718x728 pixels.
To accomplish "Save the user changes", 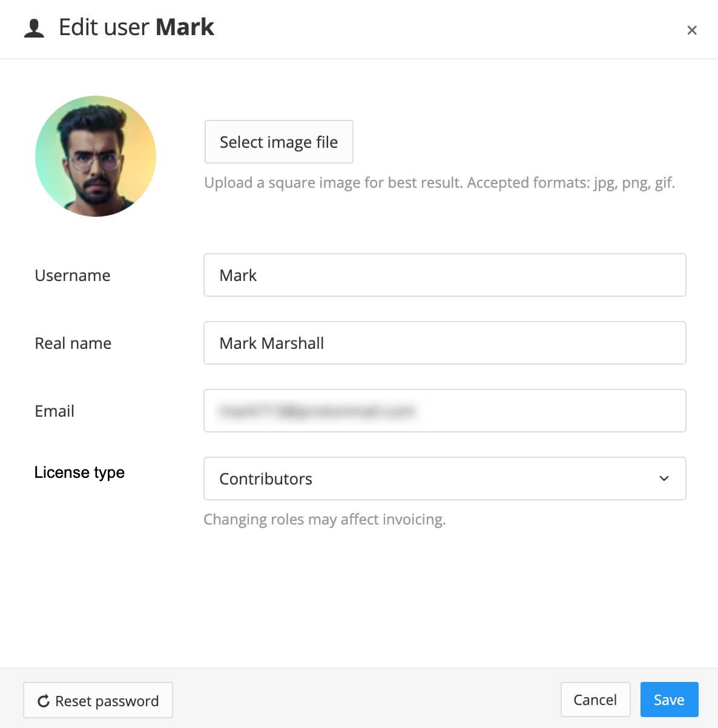I will point(669,700).
